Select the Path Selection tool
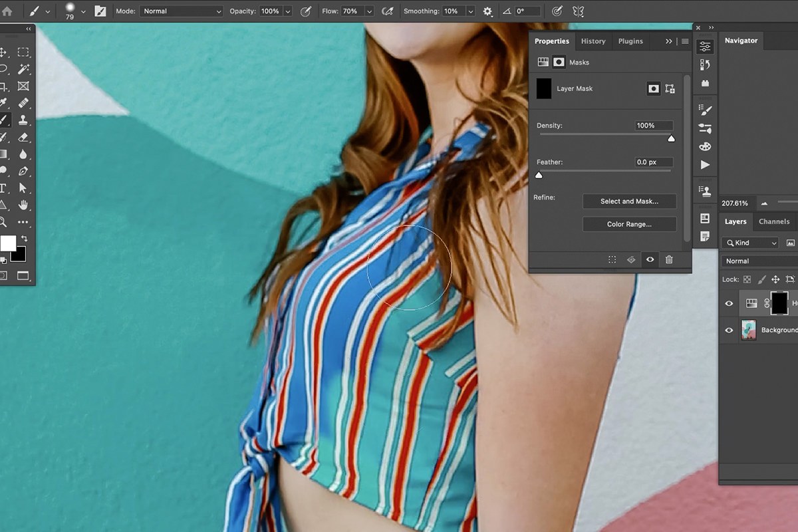The height and width of the screenshot is (532, 798). tap(23, 188)
